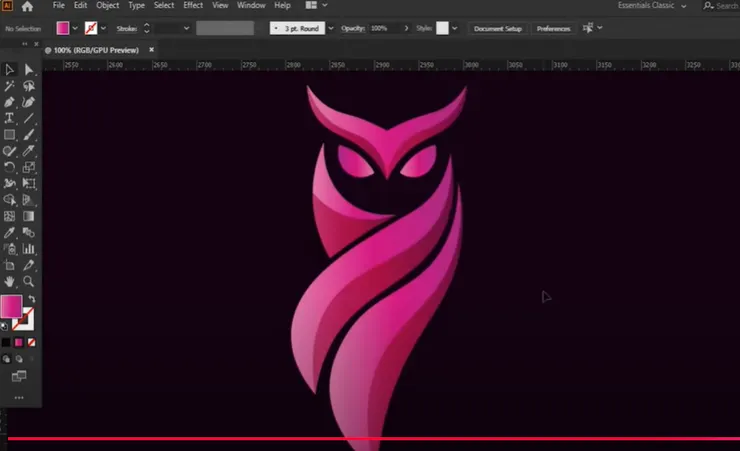
Task: Open the Essentials Classic workspace switcher
Action: 652,5
